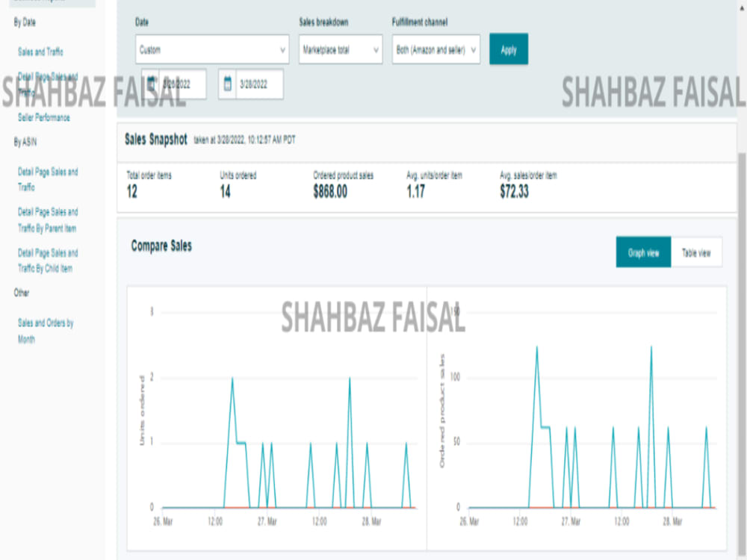Switch to Graph view
The image size is (747, 560).
(643, 252)
